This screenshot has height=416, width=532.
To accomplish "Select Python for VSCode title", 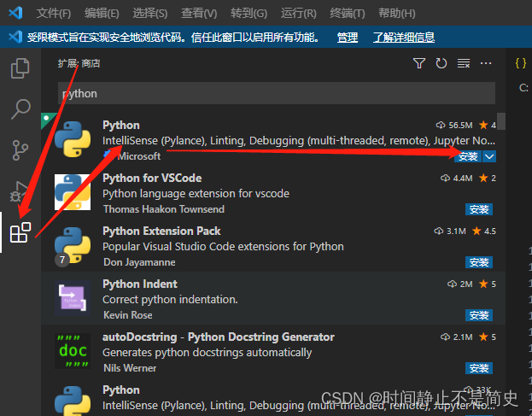I will coord(152,179).
